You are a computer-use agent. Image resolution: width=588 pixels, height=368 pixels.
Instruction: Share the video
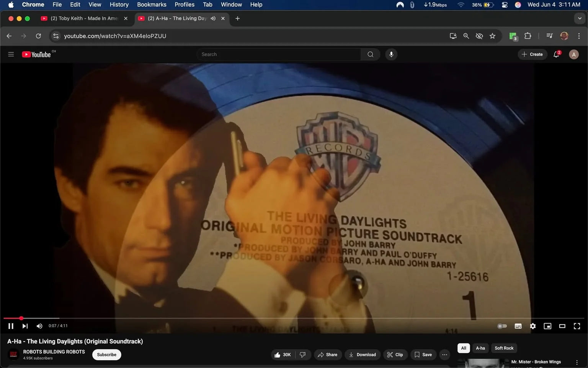[x=328, y=355]
